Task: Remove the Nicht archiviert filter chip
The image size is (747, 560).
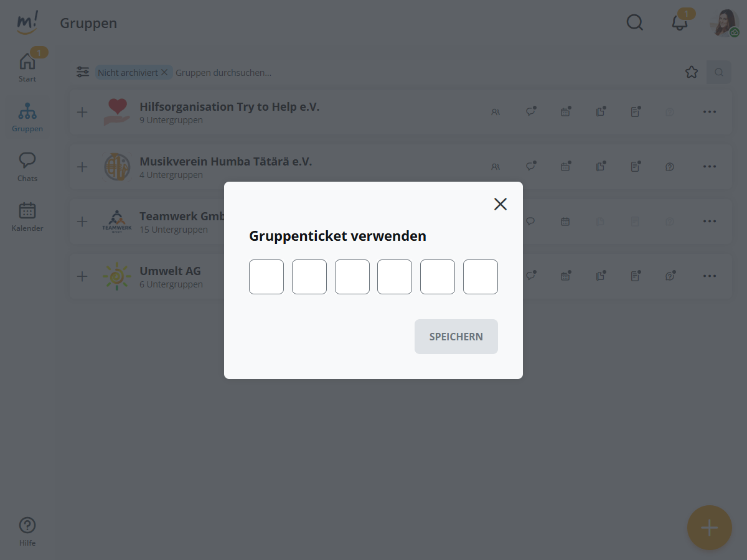Action: (x=164, y=72)
